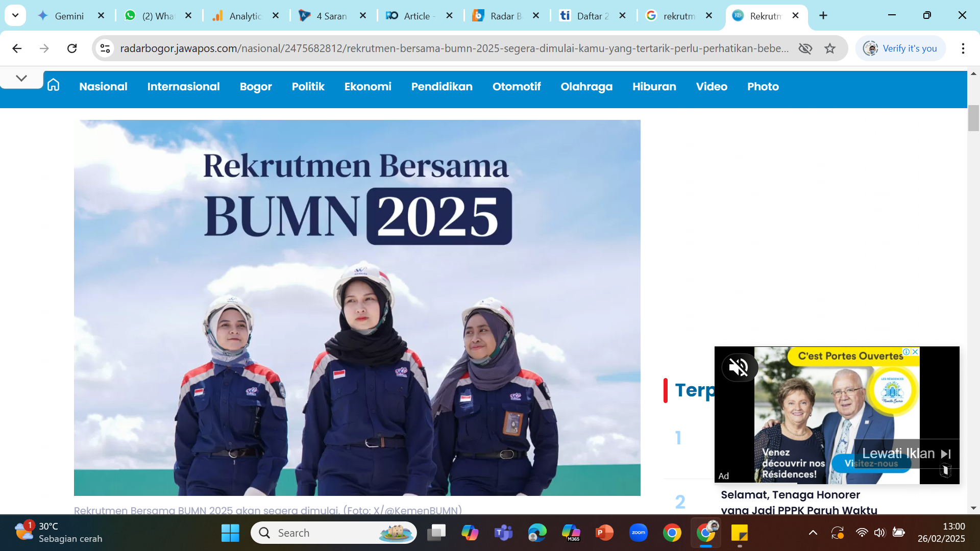Expand the tab search dropdown arrow
The width and height of the screenshot is (980, 551).
[x=15, y=16]
